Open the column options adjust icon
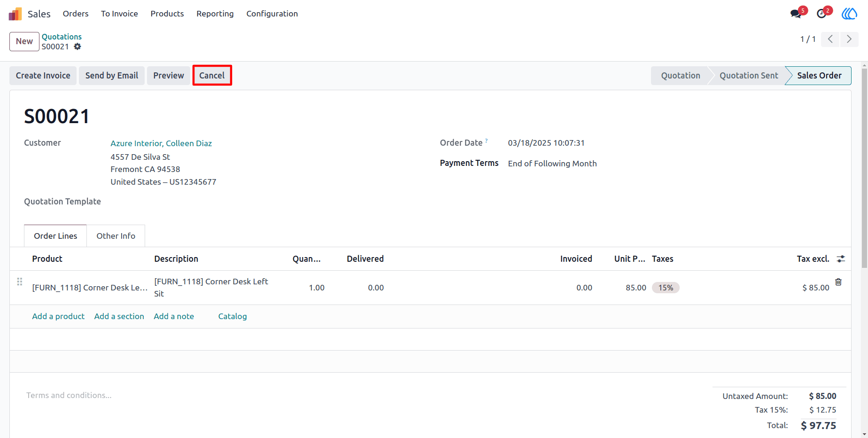 click(841, 259)
